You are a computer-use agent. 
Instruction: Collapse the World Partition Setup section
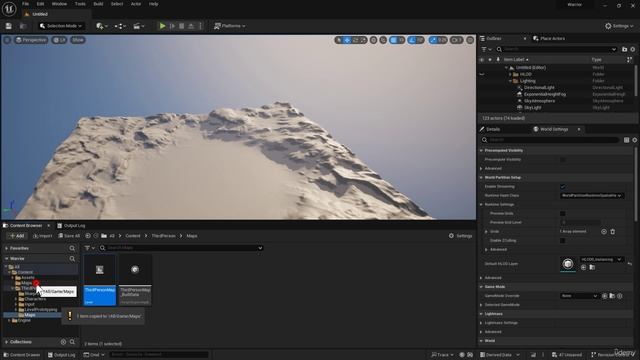[481, 178]
